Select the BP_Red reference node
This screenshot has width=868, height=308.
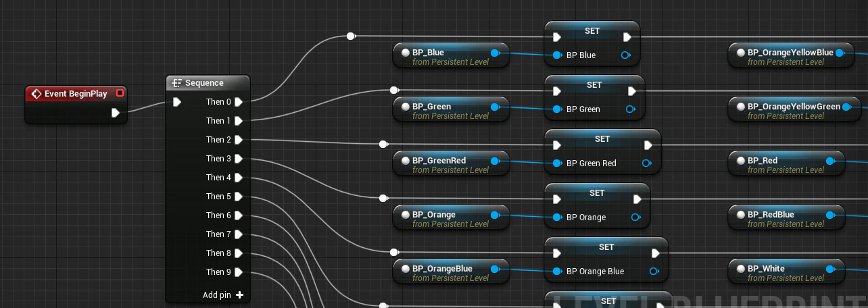point(786,163)
